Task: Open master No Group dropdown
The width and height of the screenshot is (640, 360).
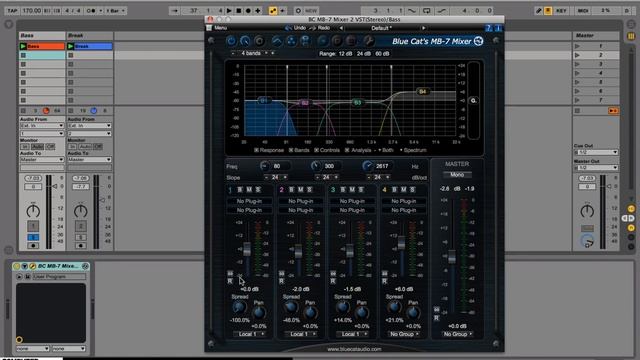Action: coord(457,334)
